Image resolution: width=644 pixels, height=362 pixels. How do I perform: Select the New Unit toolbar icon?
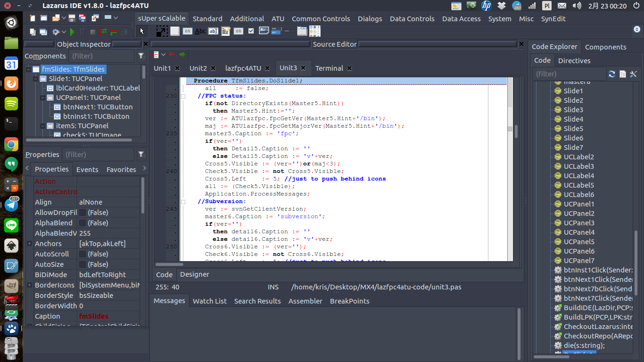(x=33, y=18)
